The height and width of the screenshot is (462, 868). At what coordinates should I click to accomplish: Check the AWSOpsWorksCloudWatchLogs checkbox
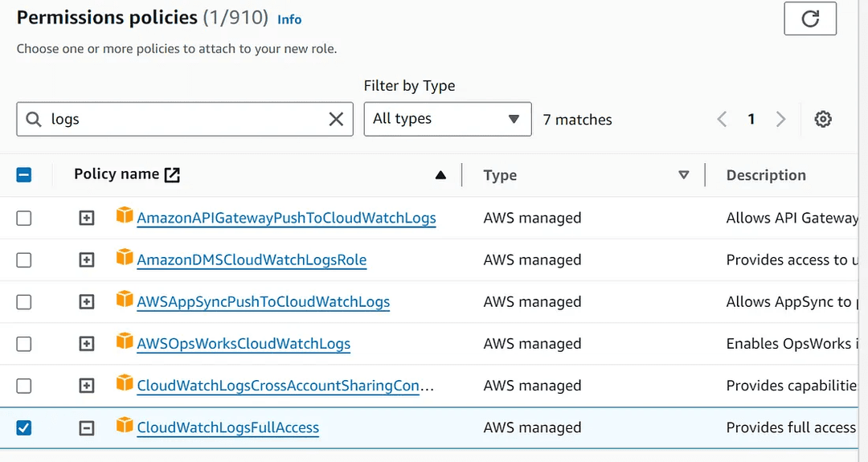(x=24, y=344)
